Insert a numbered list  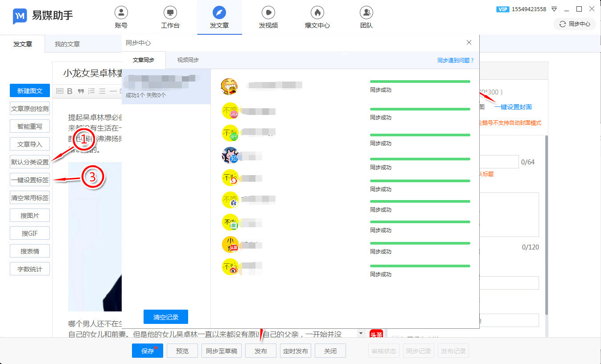point(91,91)
